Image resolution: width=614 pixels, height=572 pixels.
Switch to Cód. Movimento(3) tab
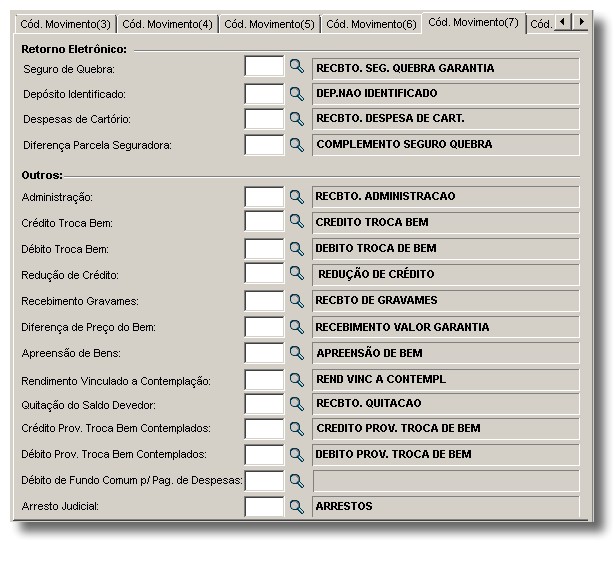[x=65, y=24]
